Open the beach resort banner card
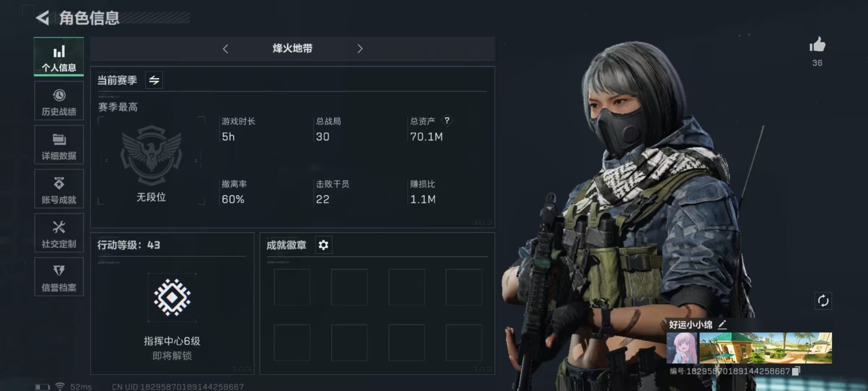 (x=765, y=348)
